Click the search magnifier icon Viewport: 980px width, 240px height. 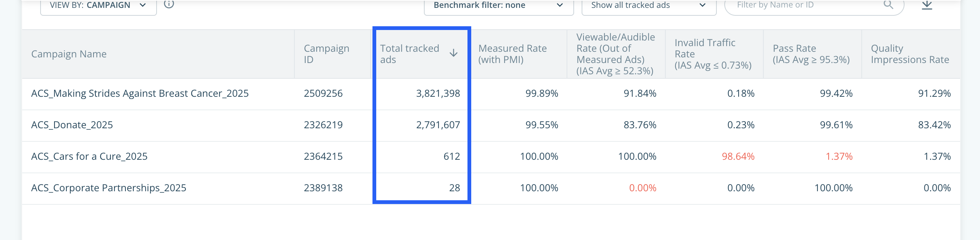(x=888, y=4)
